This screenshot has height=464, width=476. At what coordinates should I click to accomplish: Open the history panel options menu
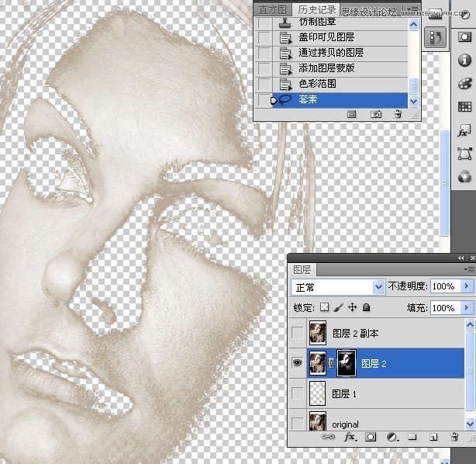click(x=414, y=9)
